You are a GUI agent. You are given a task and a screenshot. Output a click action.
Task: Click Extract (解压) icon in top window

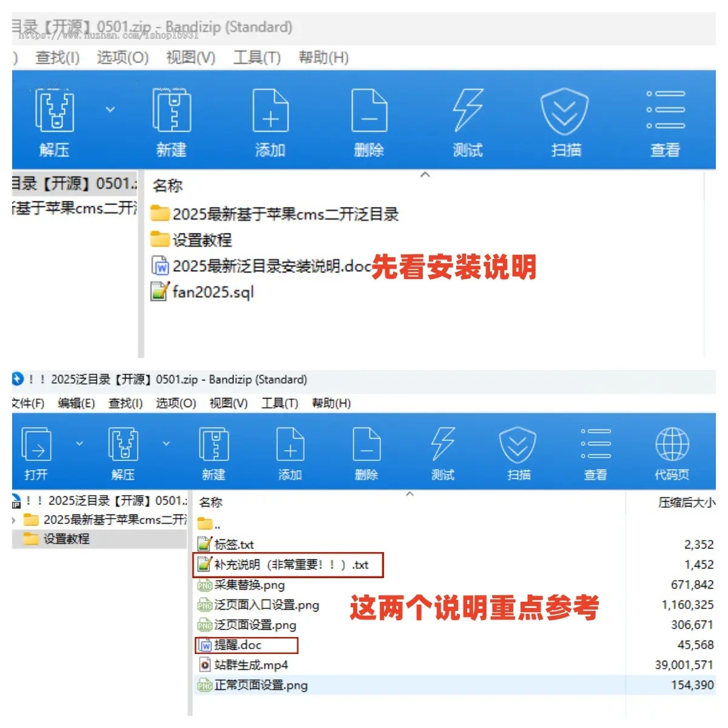[55, 110]
